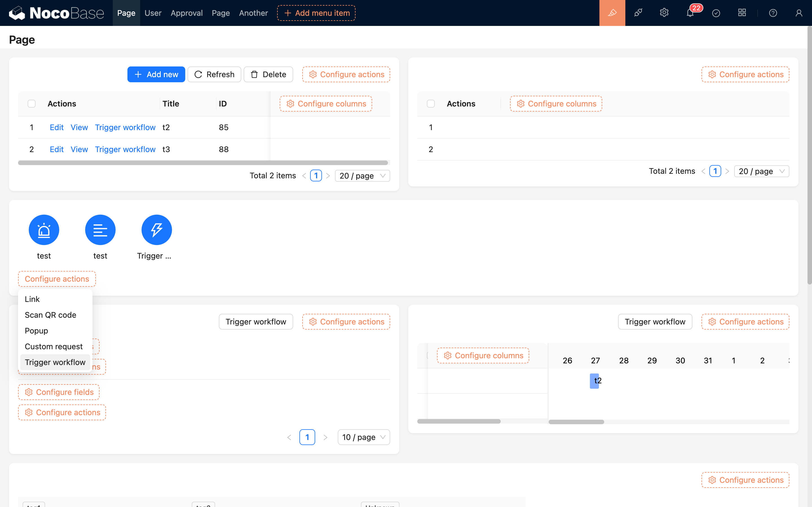
Task: Click the lightning Trigger action icon
Action: tap(156, 230)
